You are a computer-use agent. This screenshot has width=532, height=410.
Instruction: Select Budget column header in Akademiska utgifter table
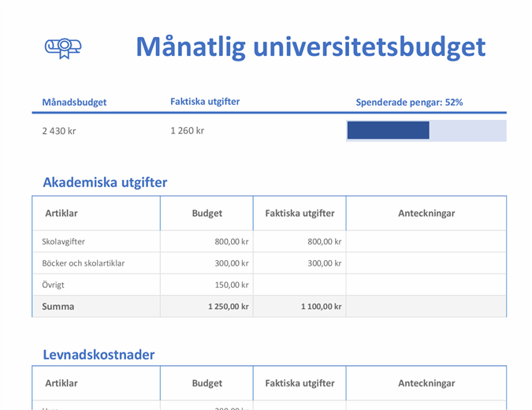206,214
